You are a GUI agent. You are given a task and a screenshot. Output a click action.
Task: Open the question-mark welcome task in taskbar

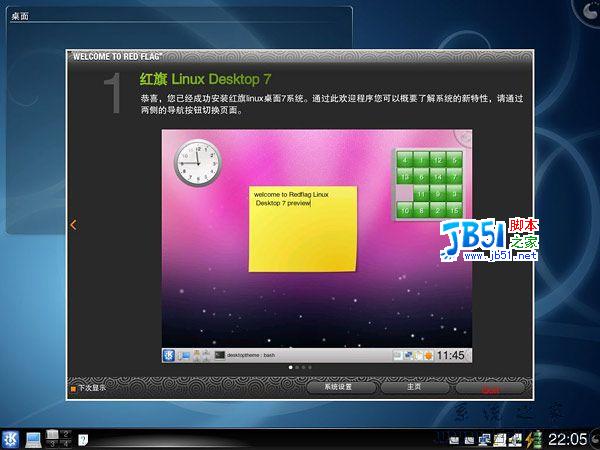point(83,440)
